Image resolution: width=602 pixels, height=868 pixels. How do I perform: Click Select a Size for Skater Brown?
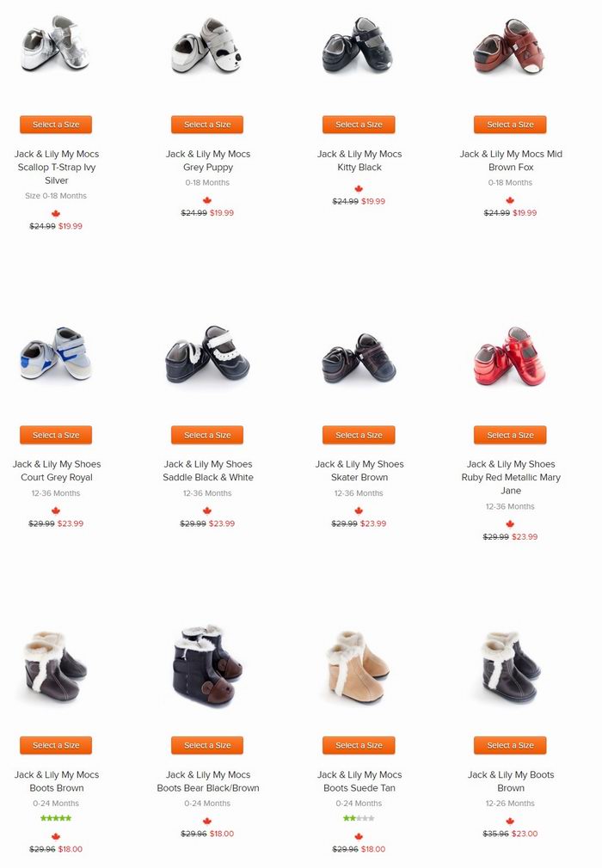[359, 435]
